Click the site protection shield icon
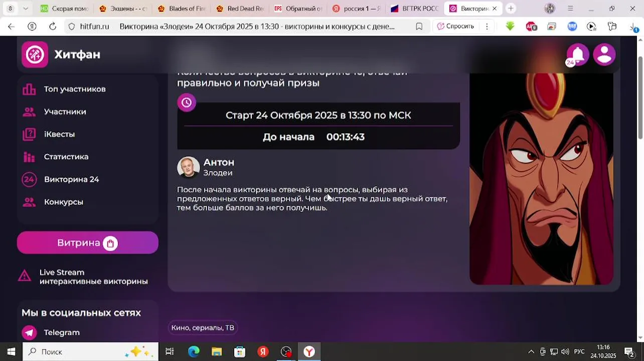Screen dimensions: 644x361 pos(72,27)
